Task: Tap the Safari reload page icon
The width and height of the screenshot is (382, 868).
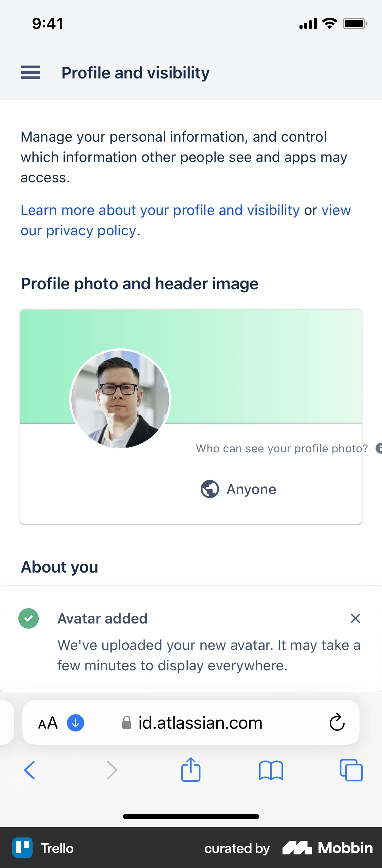Action: (x=337, y=722)
